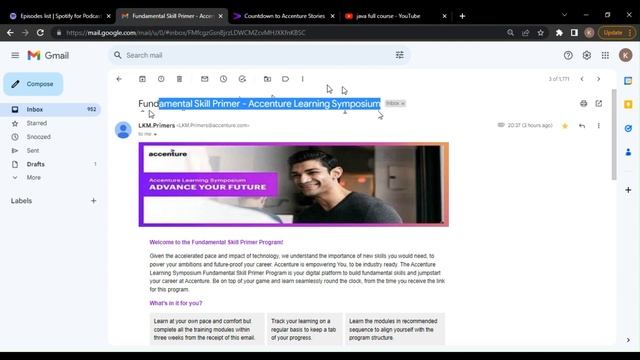
Task: Open Google account avatar in Gmail
Action: point(625,55)
